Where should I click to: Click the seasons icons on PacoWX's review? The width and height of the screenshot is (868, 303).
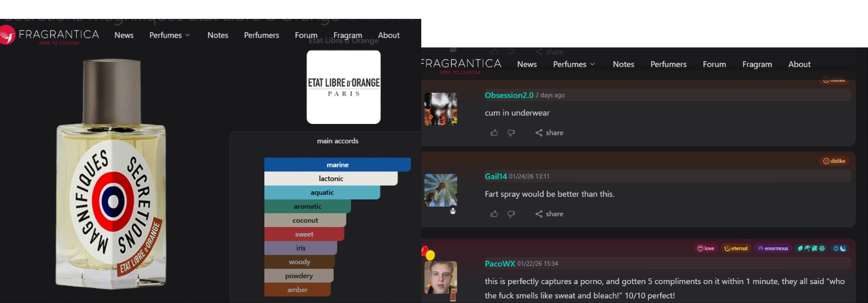[811, 248]
